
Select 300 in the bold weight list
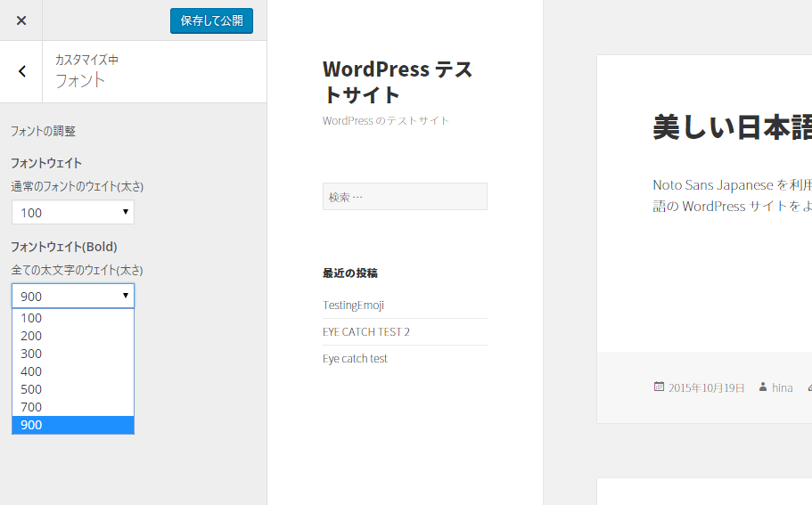coord(73,354)
